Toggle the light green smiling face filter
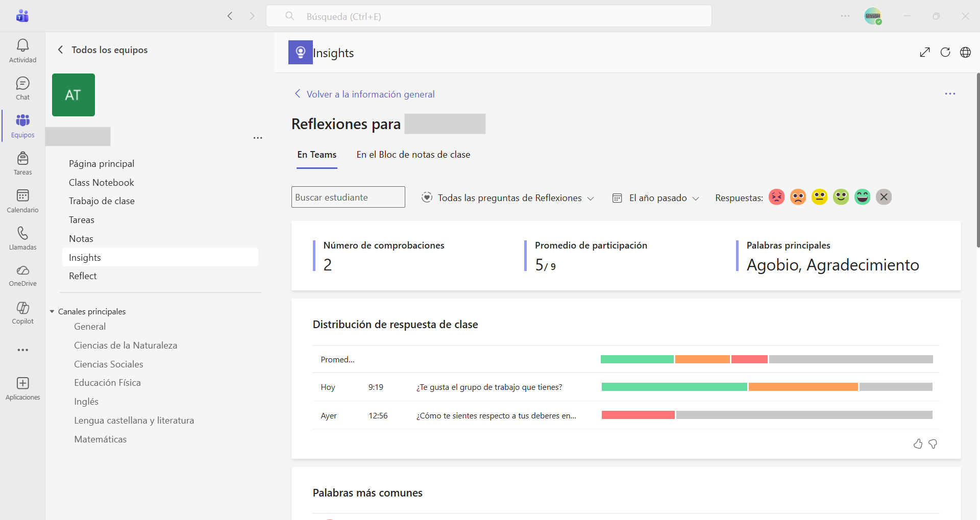The image size is (980, 520). [841, 197]
